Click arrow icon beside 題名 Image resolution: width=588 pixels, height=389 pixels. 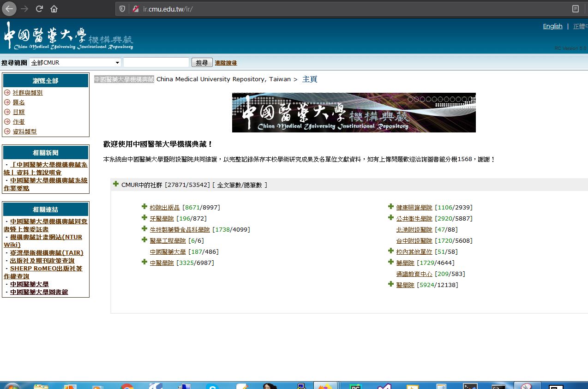click(x=7, y=102)
